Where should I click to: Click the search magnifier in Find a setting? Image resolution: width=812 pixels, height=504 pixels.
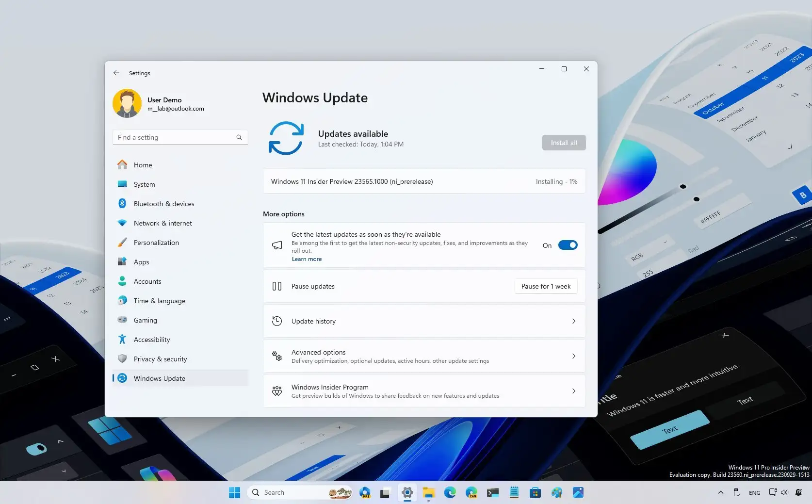point(239,137)
